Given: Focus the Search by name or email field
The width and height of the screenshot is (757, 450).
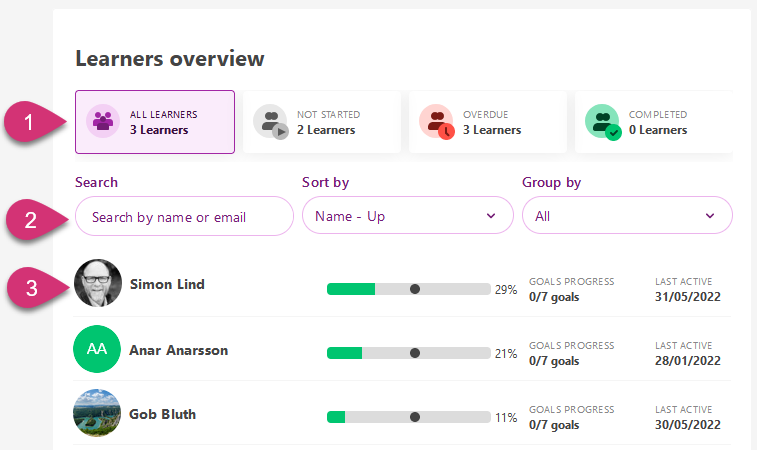Looking at the screenshot, I should click(184, 216).
